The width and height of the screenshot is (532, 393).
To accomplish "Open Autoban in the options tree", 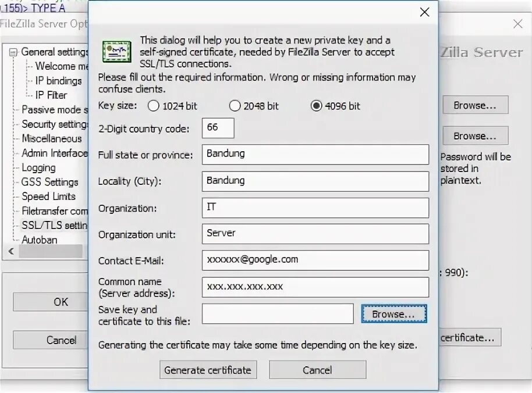I will click(40, 240).
